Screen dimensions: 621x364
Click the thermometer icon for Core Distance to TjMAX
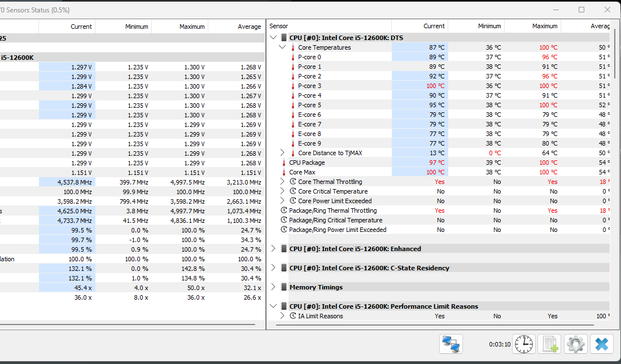(293, 153)
